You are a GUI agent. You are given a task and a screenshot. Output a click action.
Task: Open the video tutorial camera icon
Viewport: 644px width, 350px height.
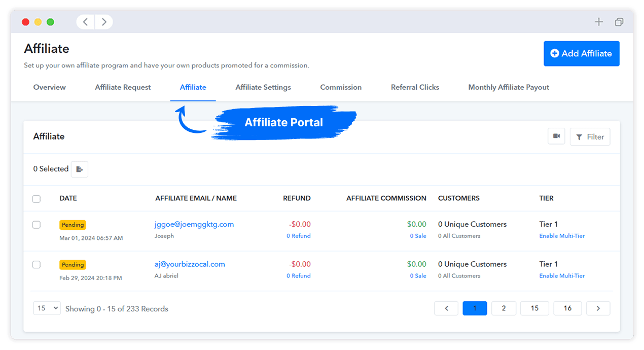click(556, 136)
